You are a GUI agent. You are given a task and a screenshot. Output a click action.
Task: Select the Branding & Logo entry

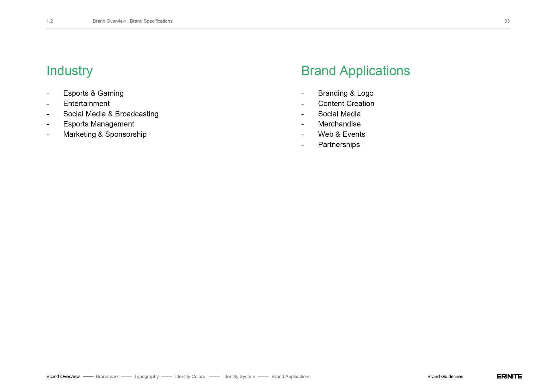345,93
